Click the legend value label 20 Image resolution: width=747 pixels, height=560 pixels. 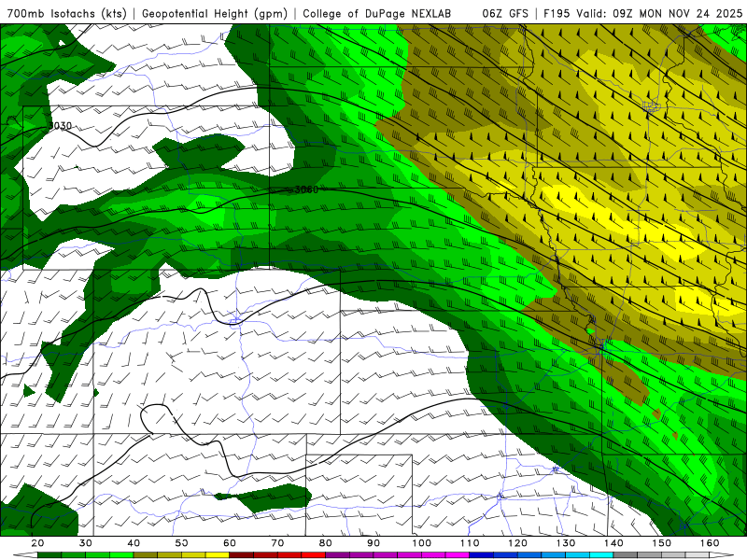(37, 543)
